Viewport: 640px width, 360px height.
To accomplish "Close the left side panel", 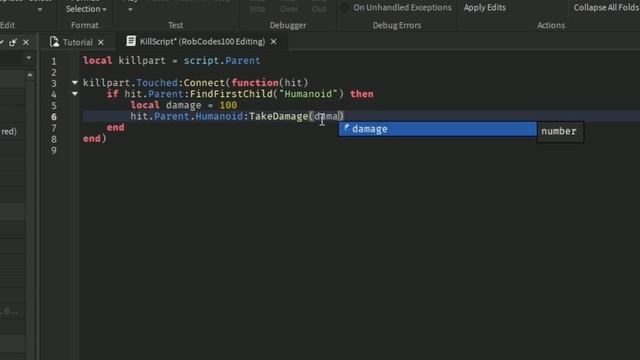I will click(26, 42).
